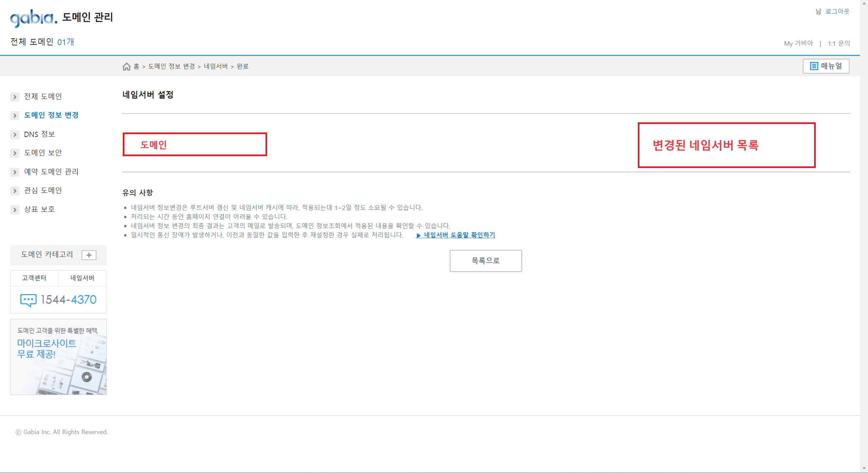Viewport: 868px width, 473px height.
Task: Expand the DNS 정보 arrow icon
Action: point(15,135)
